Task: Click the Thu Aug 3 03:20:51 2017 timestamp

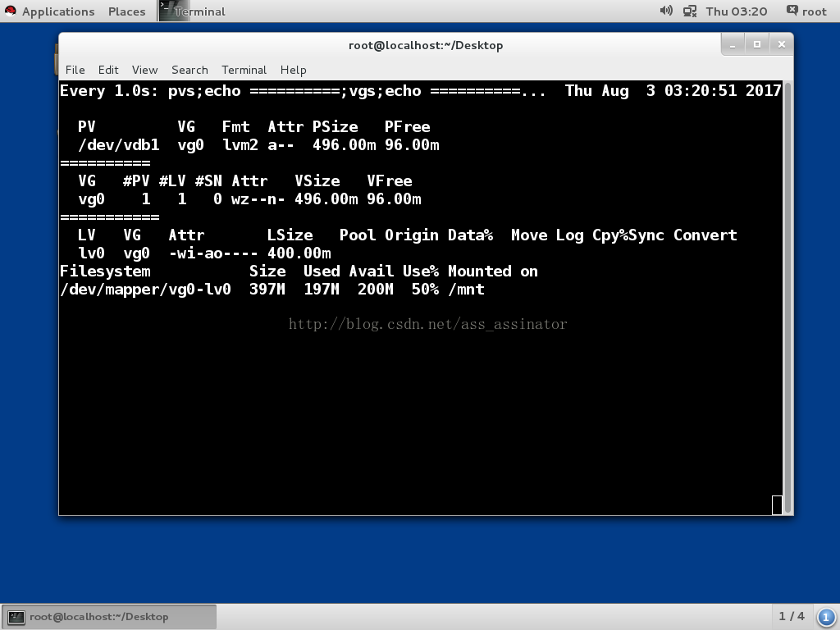Action: tap(673, 91)
